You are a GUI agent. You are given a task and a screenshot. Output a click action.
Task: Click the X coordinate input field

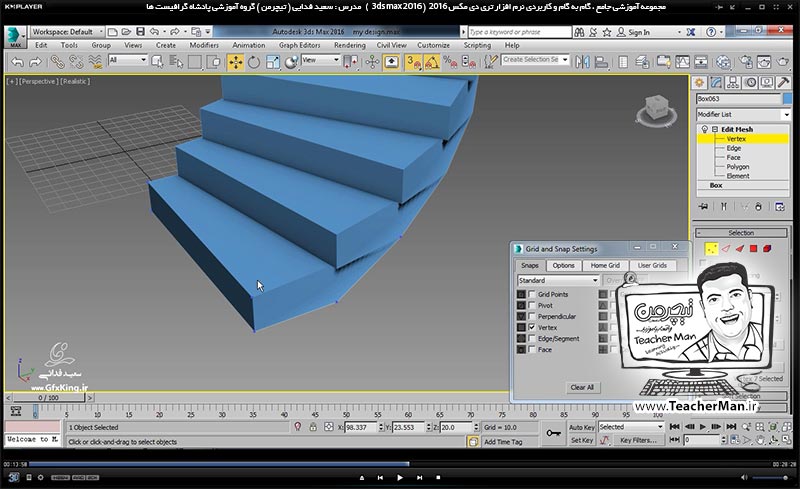361,427
